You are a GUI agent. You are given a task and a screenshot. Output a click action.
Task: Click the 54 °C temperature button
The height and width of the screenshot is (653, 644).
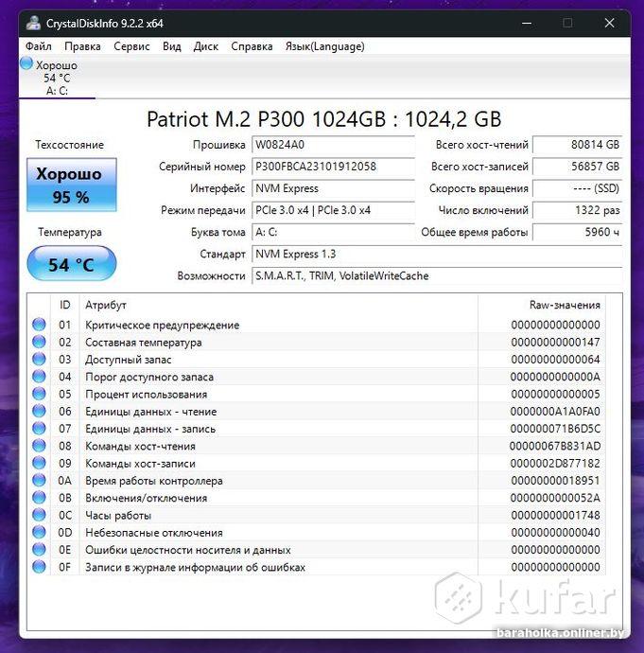[x=72, y=264]
